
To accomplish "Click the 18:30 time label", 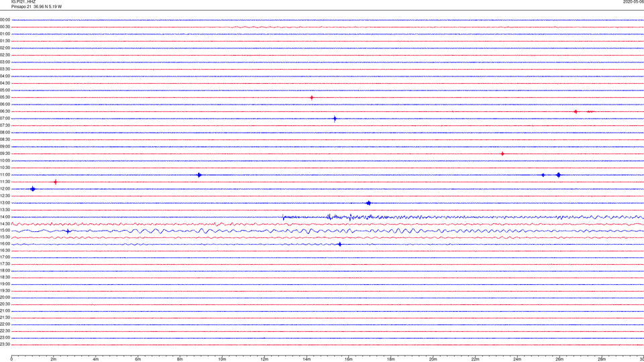I will [5, 278].
